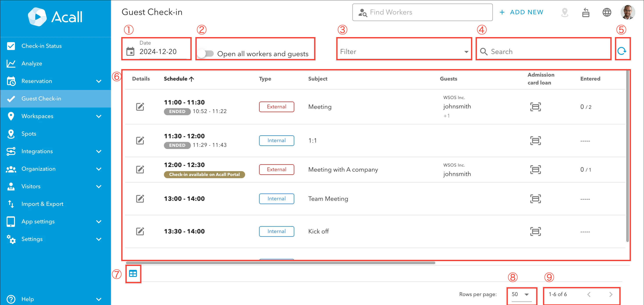Click the horizontal table scrollbar
The image size is (644, 305).
tap(281, 263)
